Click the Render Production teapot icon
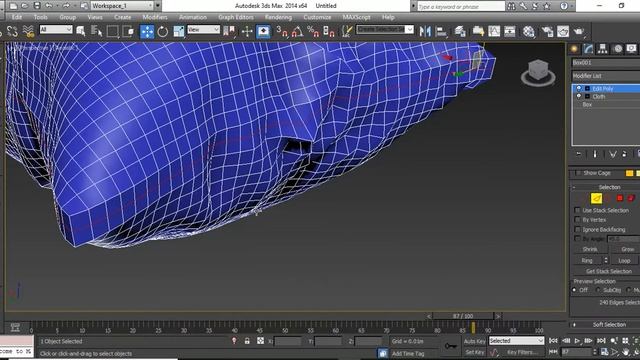Image resolution: width=640 pixels, height=360 pixels. tap(579, 31)
